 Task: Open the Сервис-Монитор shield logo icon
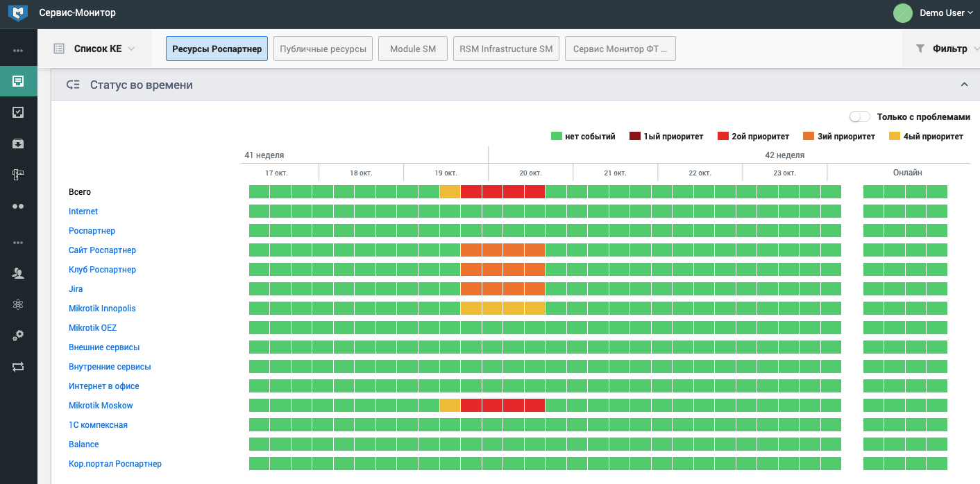coord(17,12)
